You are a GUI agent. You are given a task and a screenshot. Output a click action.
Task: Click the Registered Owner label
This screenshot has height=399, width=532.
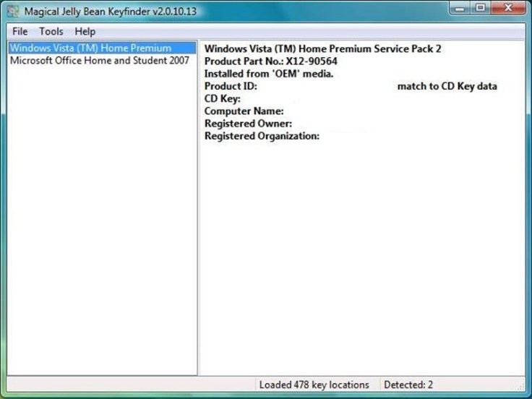click(x=248, y=124)
